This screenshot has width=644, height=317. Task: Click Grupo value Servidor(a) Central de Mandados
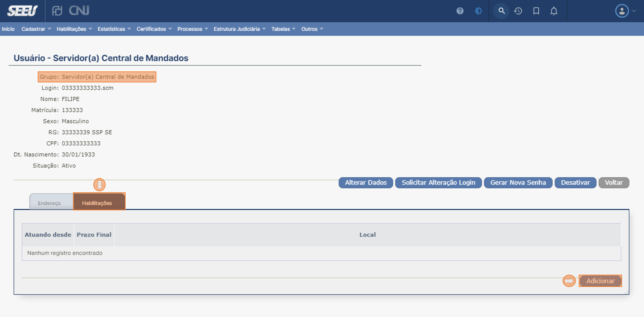coord(108,77)
